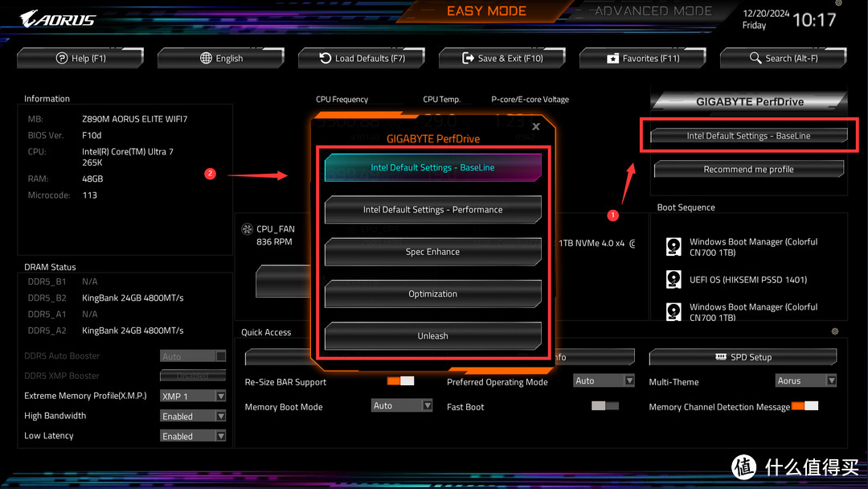Select Intel Default Settings - BaseLine in popup

[x=433, y=167]
